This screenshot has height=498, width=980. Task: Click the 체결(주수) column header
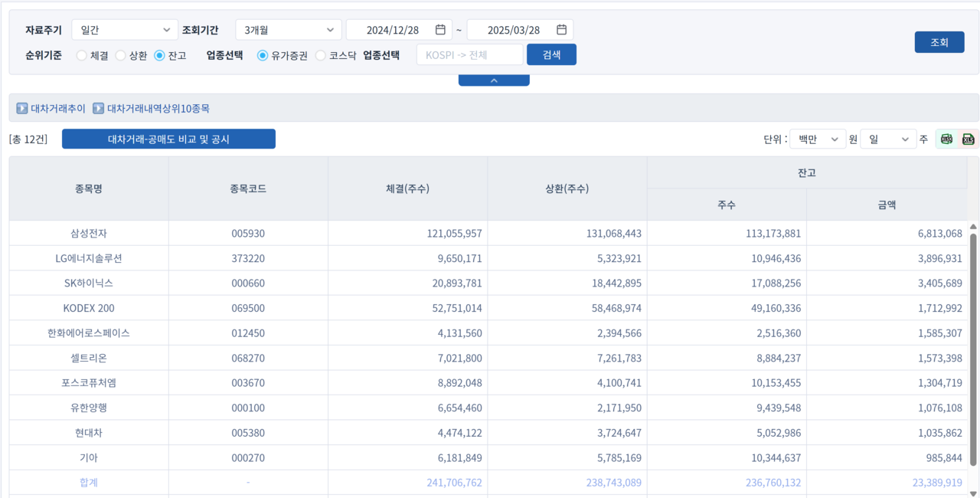(407, 188)
